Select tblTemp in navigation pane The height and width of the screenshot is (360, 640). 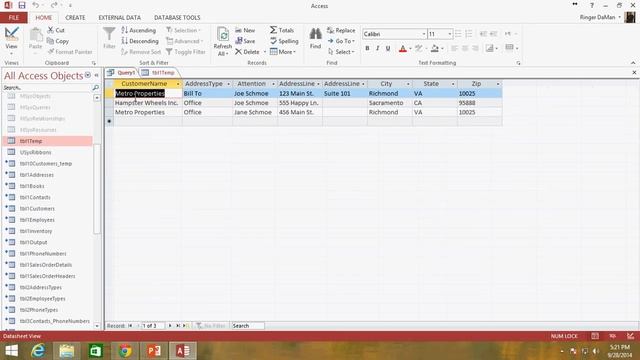coord(47,141)
